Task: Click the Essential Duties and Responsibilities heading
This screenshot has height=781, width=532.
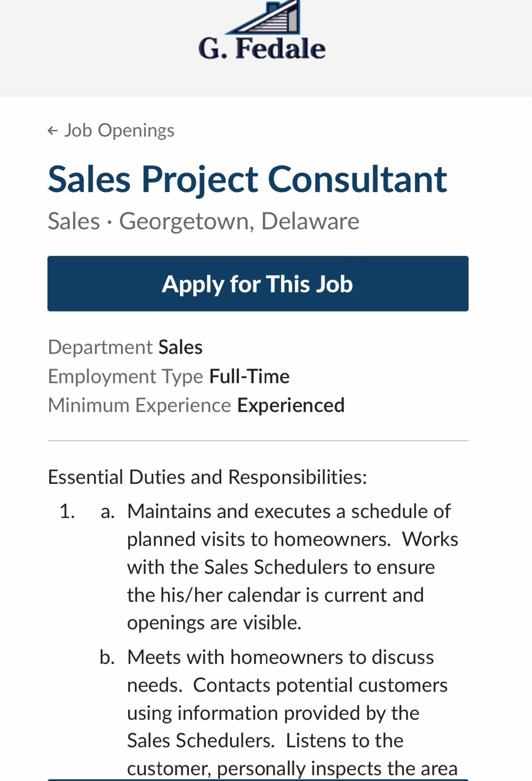Action: click(x=206, y=476)
